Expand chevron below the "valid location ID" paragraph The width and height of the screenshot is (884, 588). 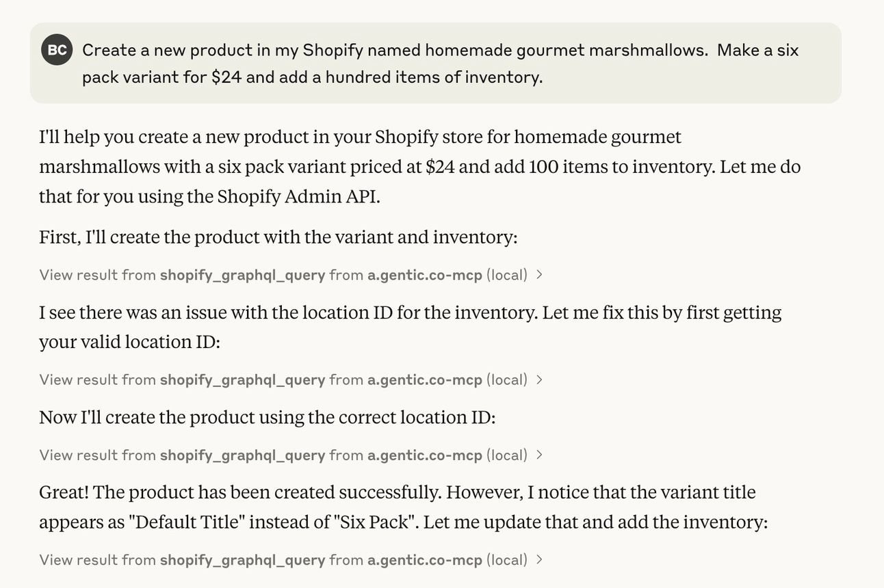click(539, 379)
